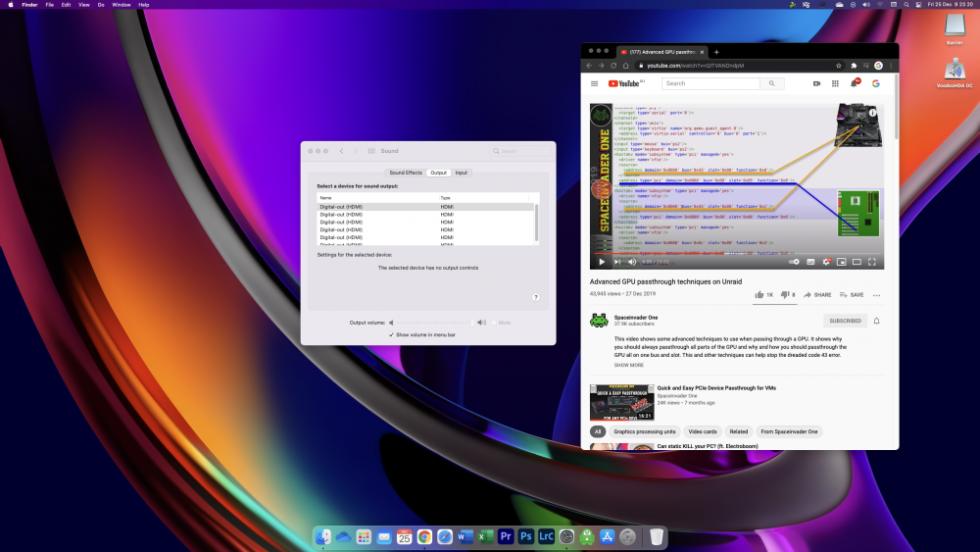Open the Chrome three-dot menu
The height and width of the screenshot is (552, 980).
coord(891,65)
